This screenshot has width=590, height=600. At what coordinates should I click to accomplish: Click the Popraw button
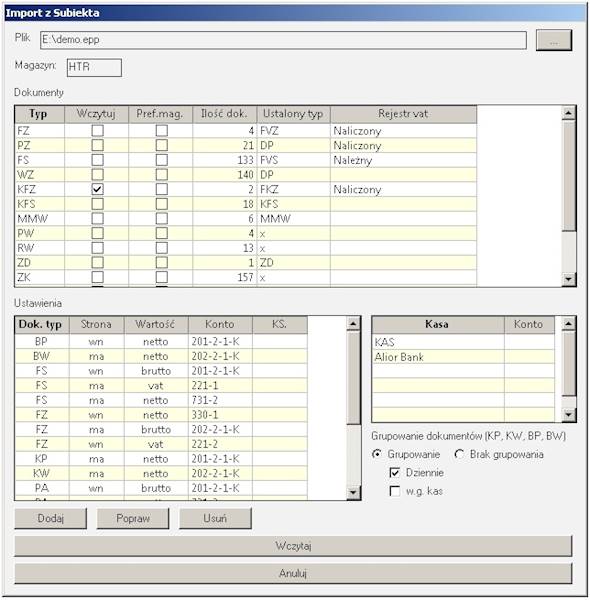coord(133,518)
